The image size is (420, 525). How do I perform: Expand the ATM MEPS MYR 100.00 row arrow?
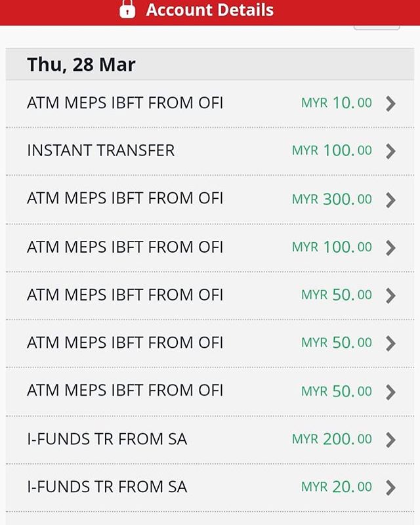click(391, 247)
